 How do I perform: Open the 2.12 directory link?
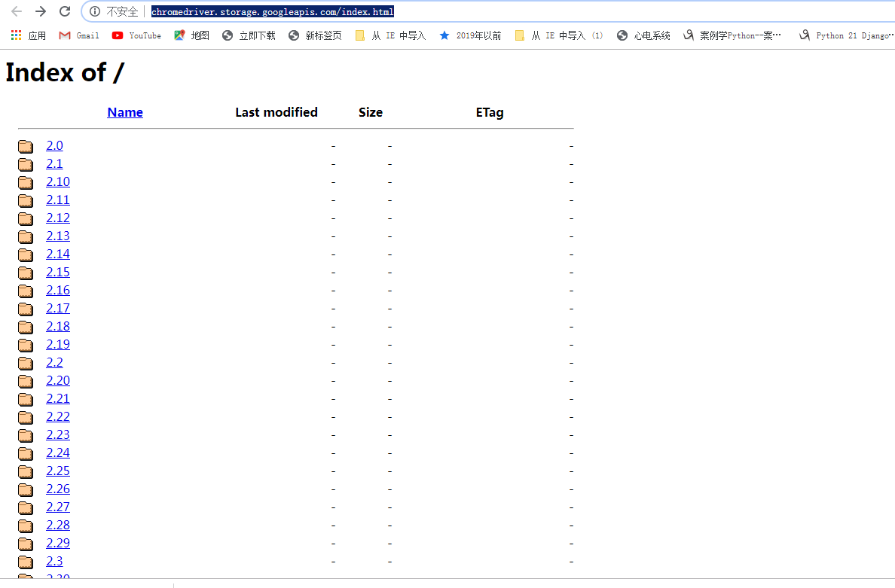58,218
